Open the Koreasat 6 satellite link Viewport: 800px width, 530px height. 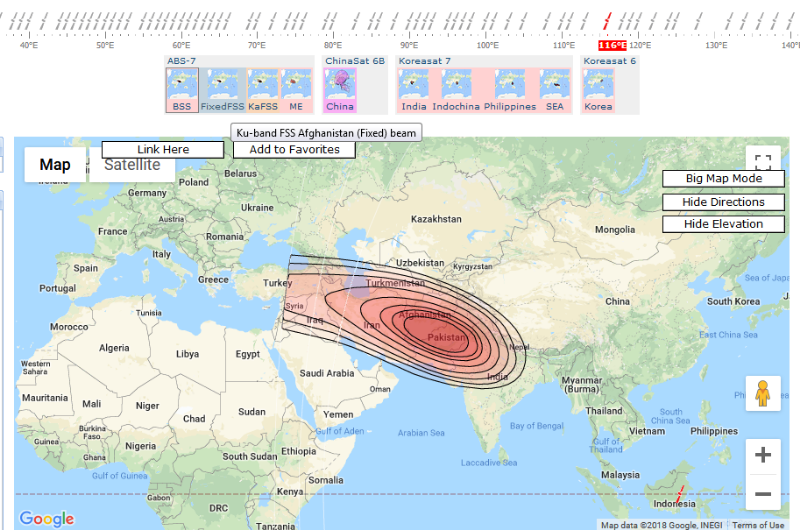(x=610, y=61)
